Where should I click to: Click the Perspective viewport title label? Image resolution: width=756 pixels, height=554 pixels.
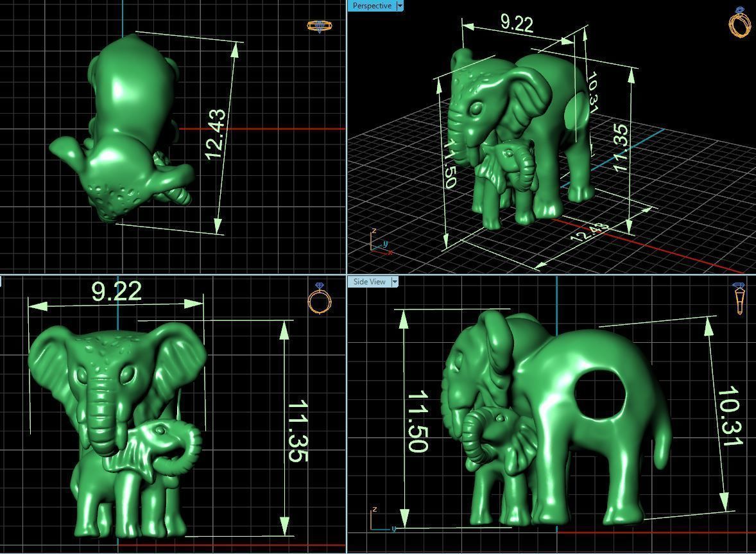(x=372, y=6)
